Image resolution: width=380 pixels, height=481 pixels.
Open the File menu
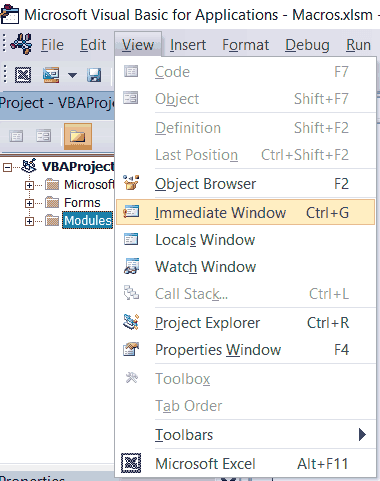click(x=52, y=45)
